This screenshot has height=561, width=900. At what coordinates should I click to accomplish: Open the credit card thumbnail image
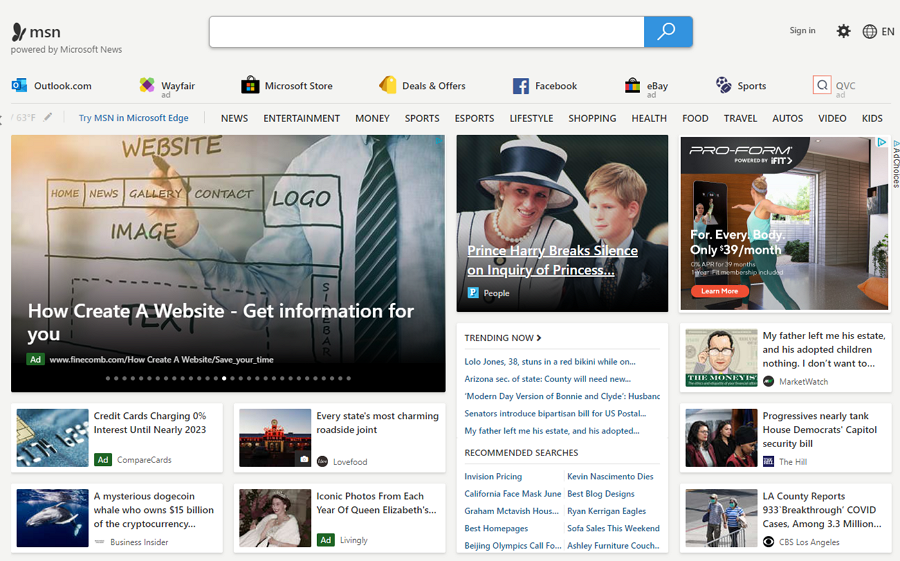pos(52,438)
